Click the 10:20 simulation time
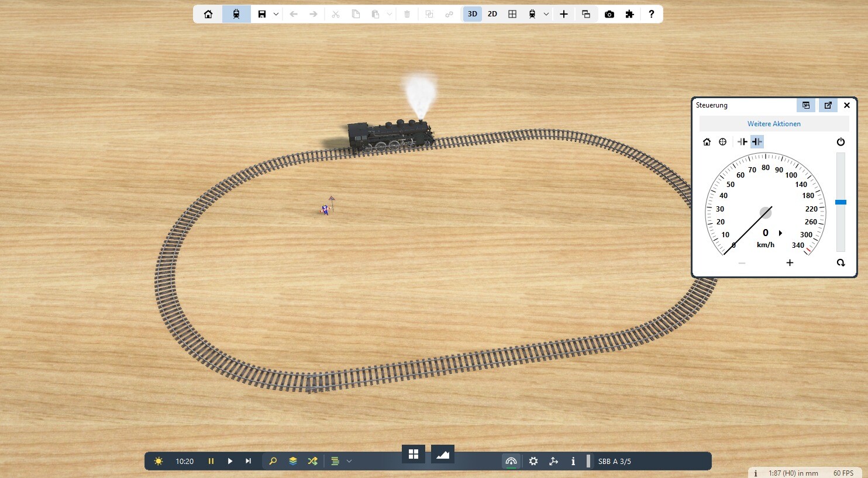This screenshot has height=478, width=868. [x=185, y=461]
